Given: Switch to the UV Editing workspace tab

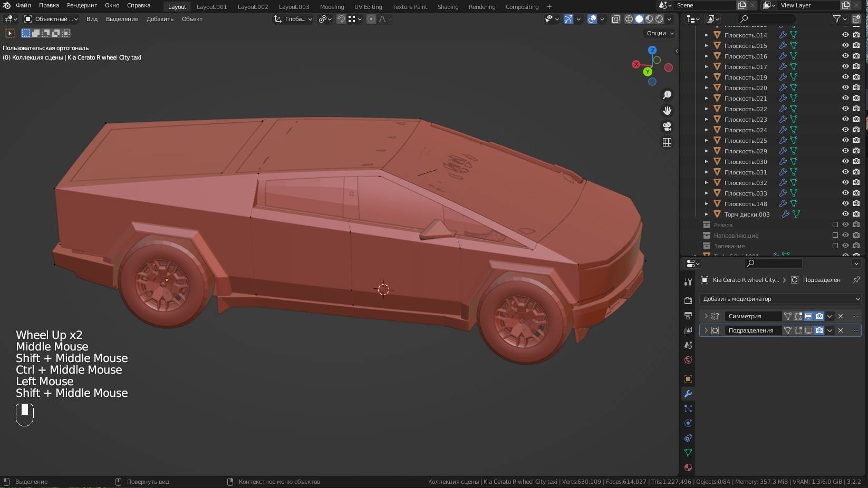Looking at the screenshot, I should tap(368, 7).
